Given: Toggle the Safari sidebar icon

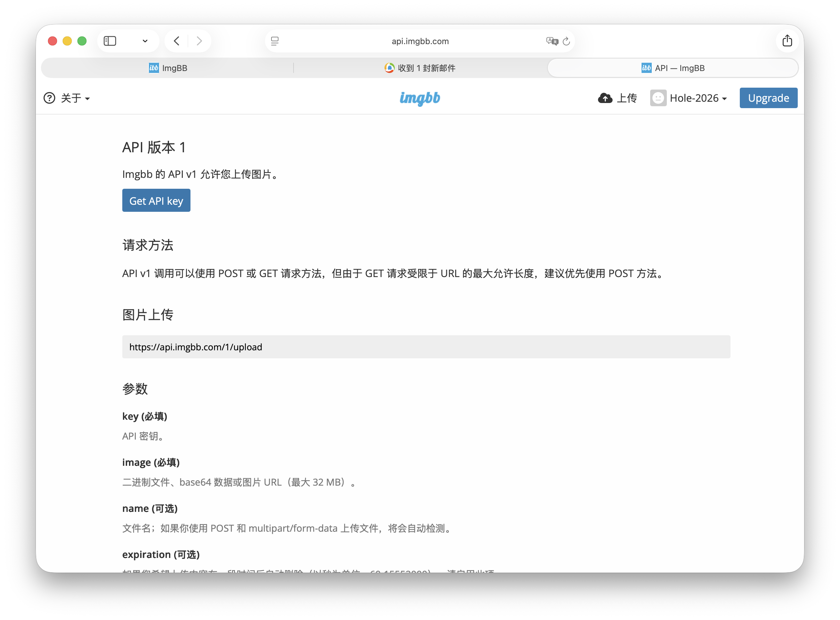Looking at the screenshot, I should pyautogui.click(x=110, y=41).
